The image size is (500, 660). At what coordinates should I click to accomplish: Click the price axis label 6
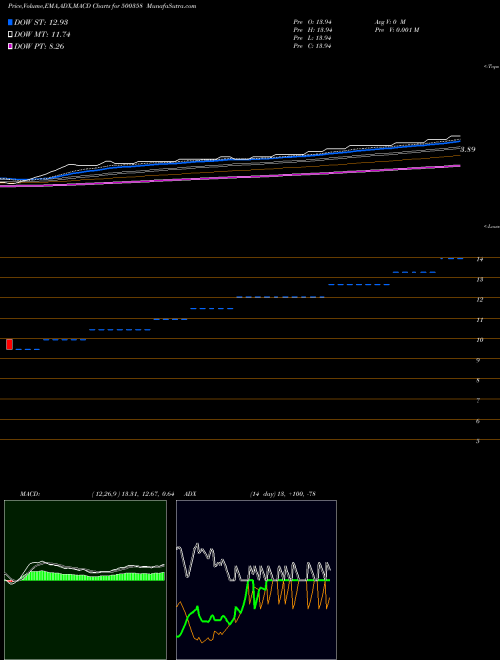tap(478, 421)
